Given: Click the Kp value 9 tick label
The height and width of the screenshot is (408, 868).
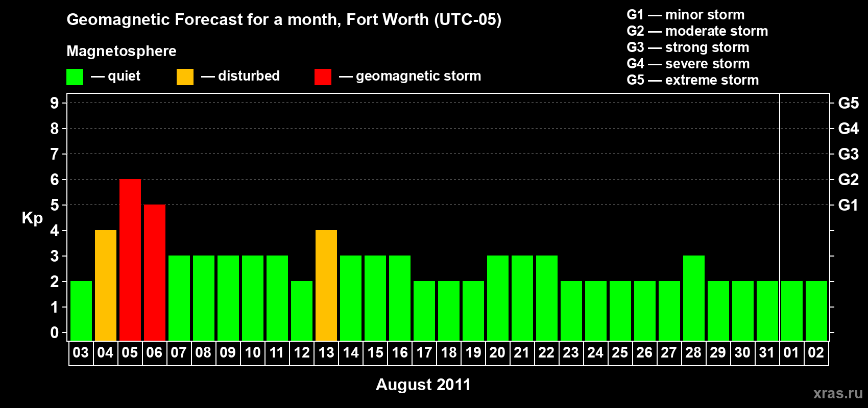Looking at the screenshot, I should [55, 103].
